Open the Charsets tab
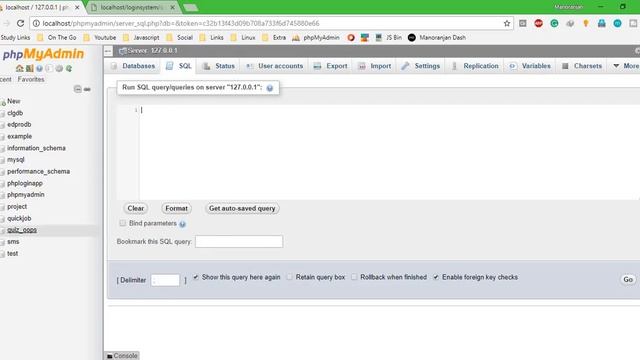The image size is (640, 360). tap(582, 66)
